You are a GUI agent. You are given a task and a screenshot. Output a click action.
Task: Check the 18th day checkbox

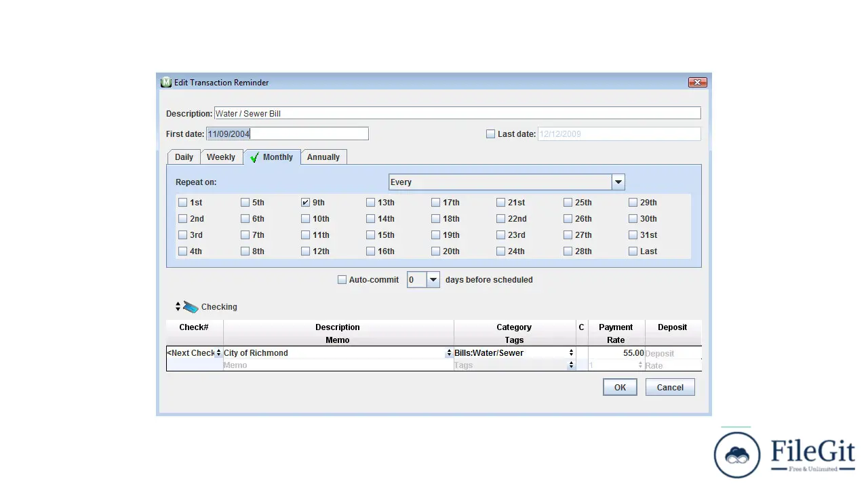point(435,218)
